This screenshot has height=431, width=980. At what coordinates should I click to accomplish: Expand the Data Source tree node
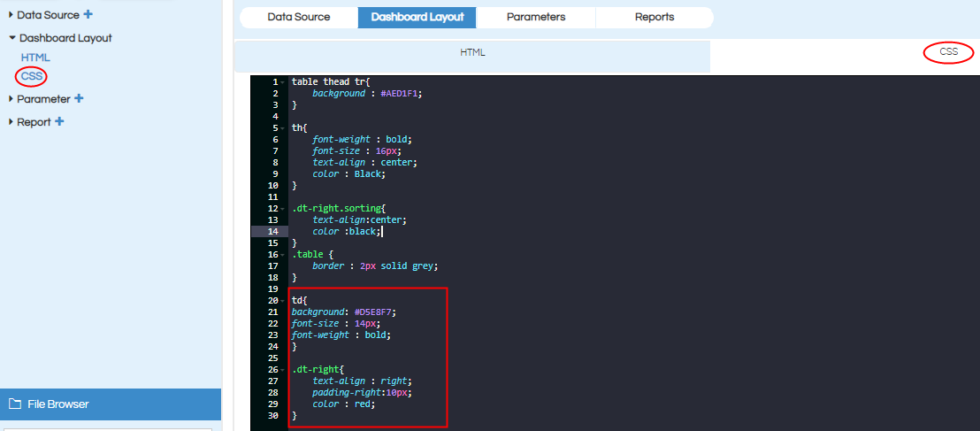(11, 14)
